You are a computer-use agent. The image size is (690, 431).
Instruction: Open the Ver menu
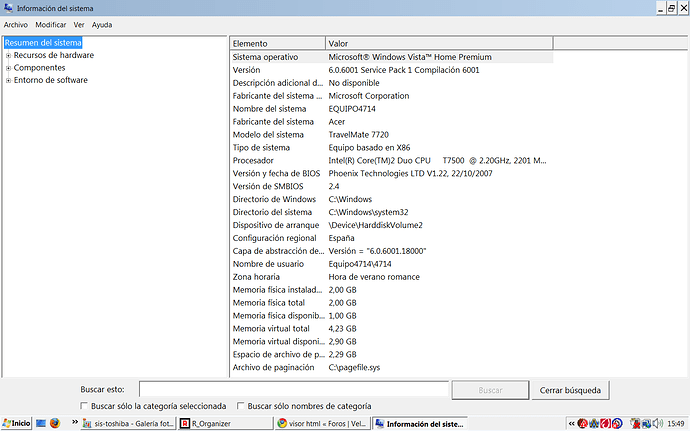point(79,25)
